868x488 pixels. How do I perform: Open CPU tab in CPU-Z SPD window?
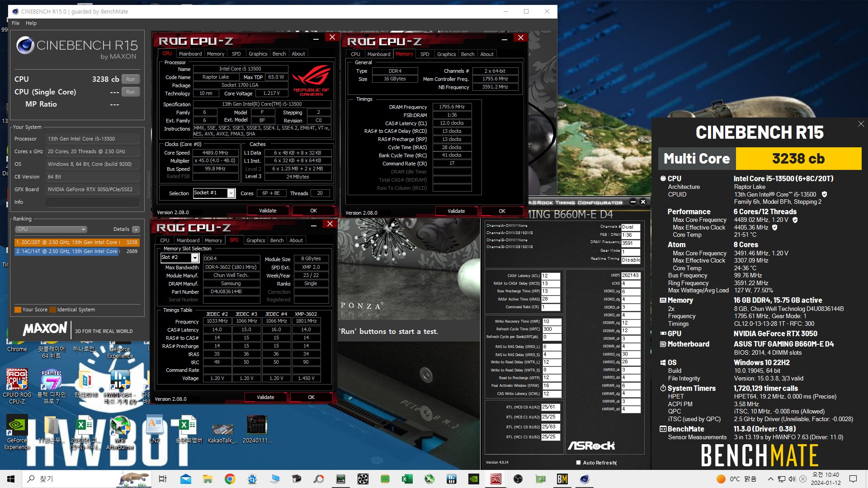tap(165, 240)
